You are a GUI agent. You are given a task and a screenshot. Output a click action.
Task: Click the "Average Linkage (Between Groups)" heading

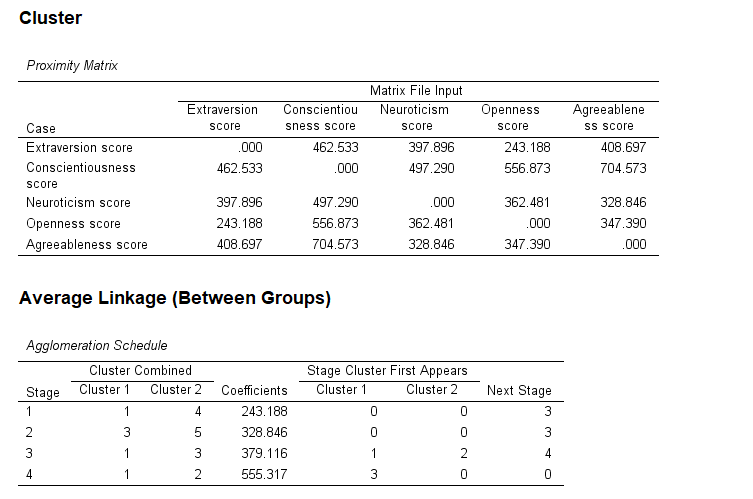[174, 298]
